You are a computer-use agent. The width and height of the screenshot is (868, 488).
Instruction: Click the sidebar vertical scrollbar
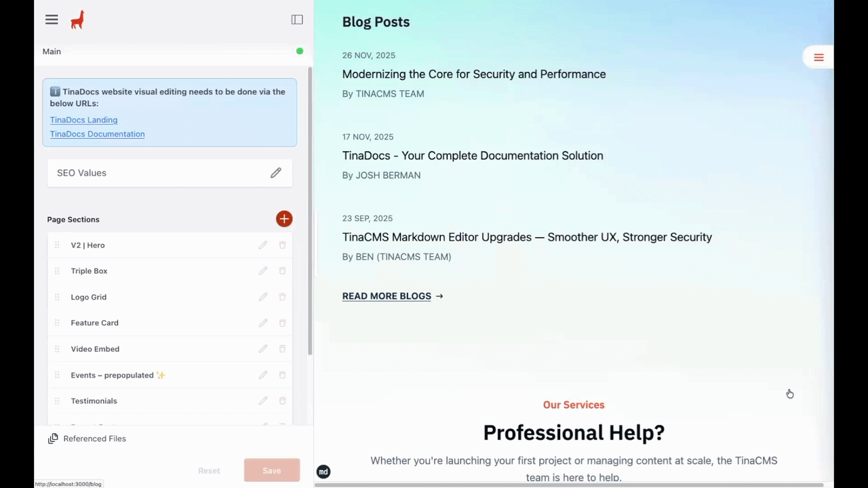click(x=310, y=210)
